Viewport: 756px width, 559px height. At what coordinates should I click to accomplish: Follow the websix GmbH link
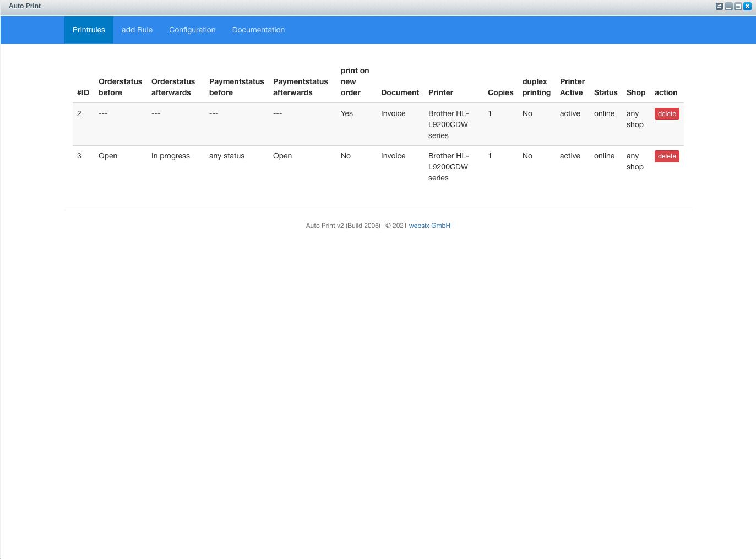pos(429,226)
